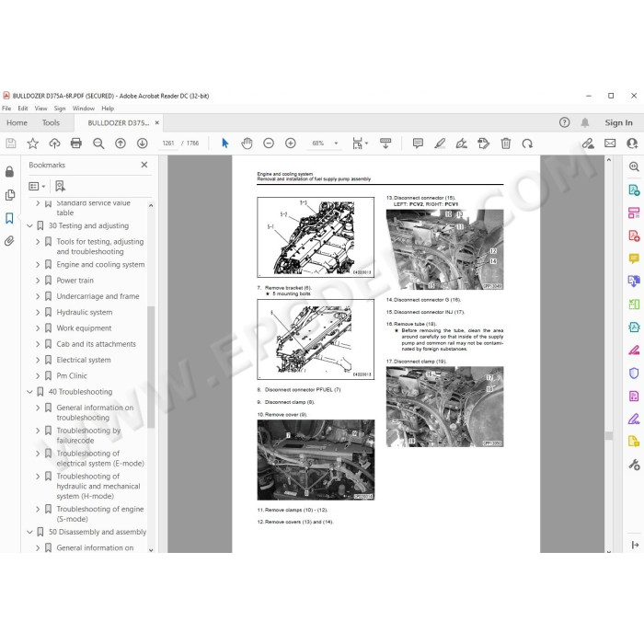This screenshot has height=644, width=644.
Task: Choose the Selection arrow tool
Action: click(x=224, y=144)
